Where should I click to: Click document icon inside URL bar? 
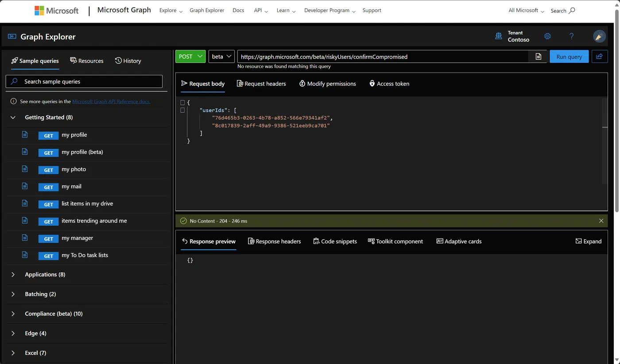[x=538, y=57]
